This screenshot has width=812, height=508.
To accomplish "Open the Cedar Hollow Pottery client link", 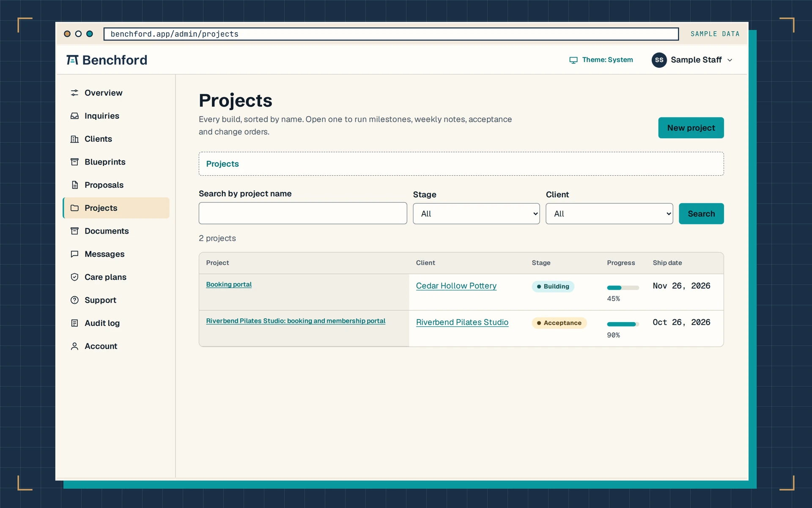I will 456,286.
